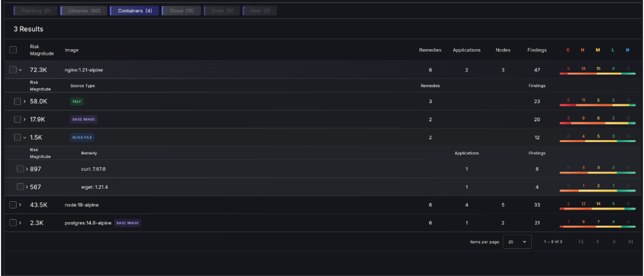Go to the previous page arrow

tap(597, 242)
